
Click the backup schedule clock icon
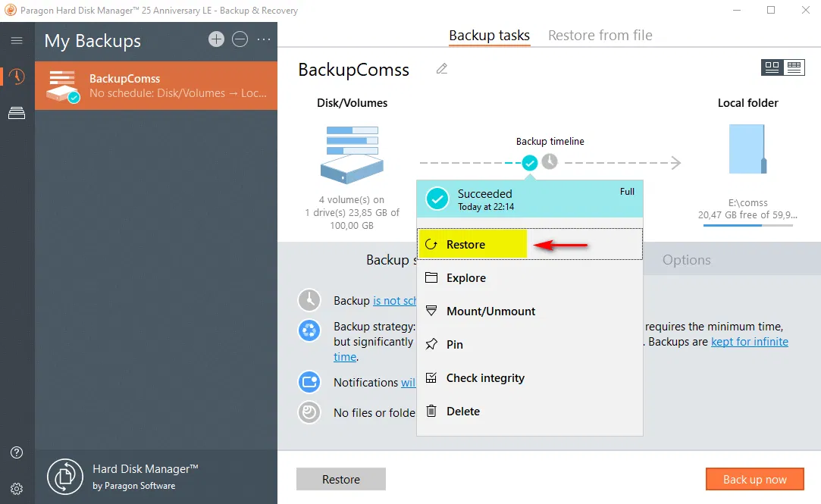pos(309,300)
